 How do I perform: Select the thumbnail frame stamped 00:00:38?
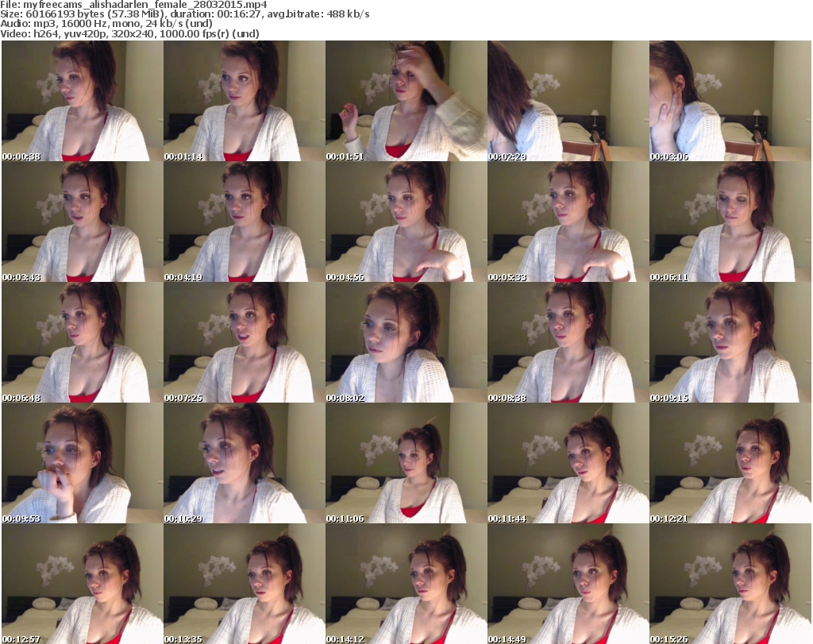click(83, 101)
